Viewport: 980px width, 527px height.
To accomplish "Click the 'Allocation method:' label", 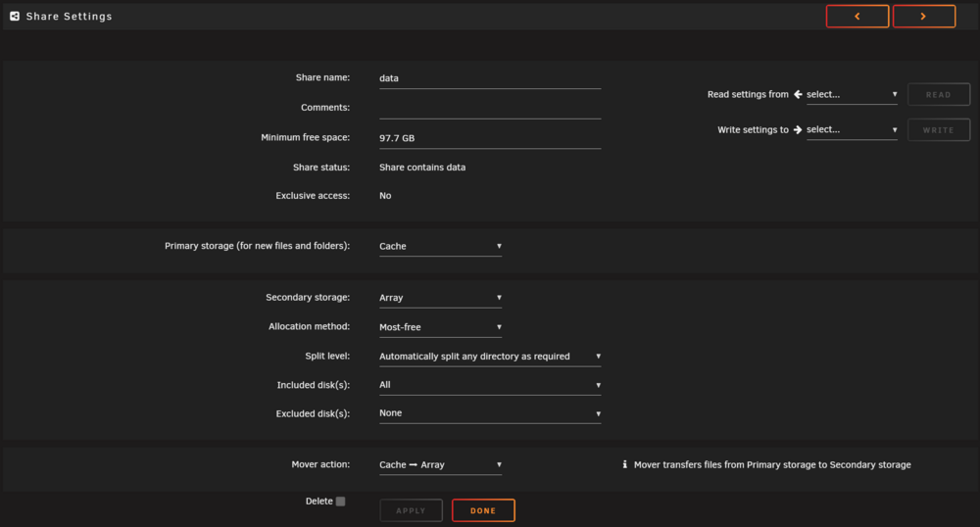I will click(x=309, y=326).
